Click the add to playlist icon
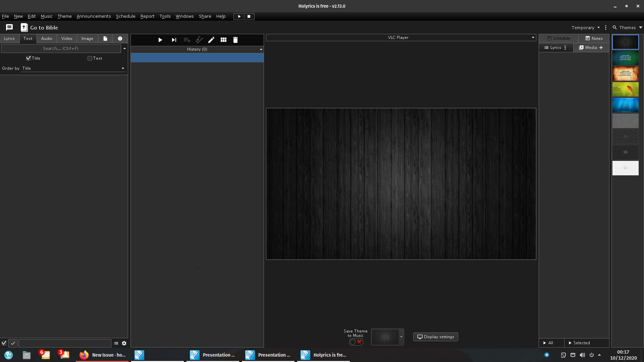 [187, 40]
